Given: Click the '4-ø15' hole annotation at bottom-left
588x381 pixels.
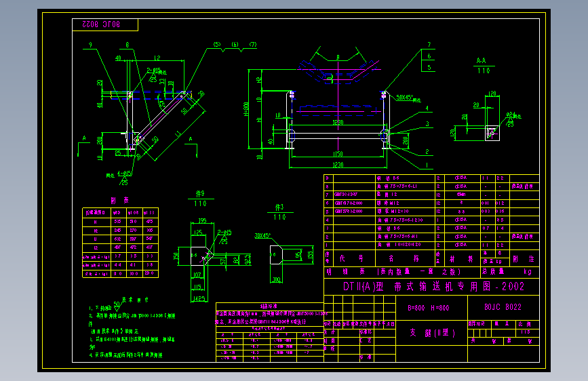Looking at the screenshot, I should click(x=124, y=174).
